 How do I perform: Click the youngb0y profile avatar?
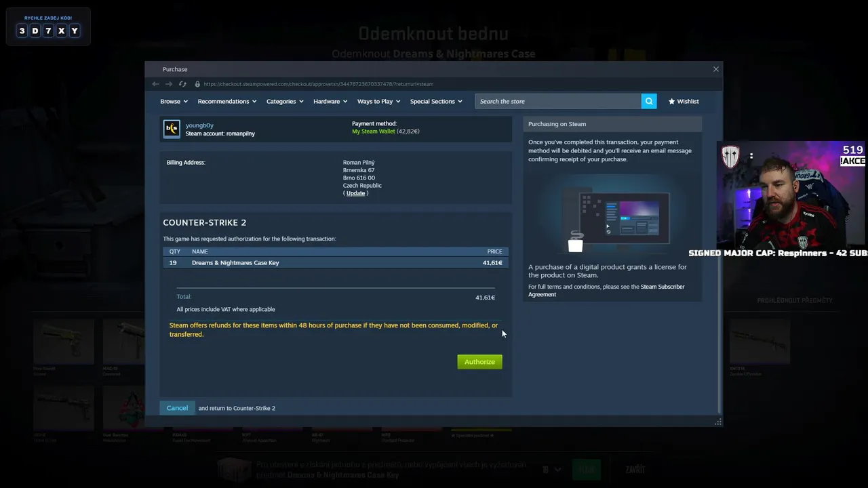pyautogui.click(x=172, y=128)
